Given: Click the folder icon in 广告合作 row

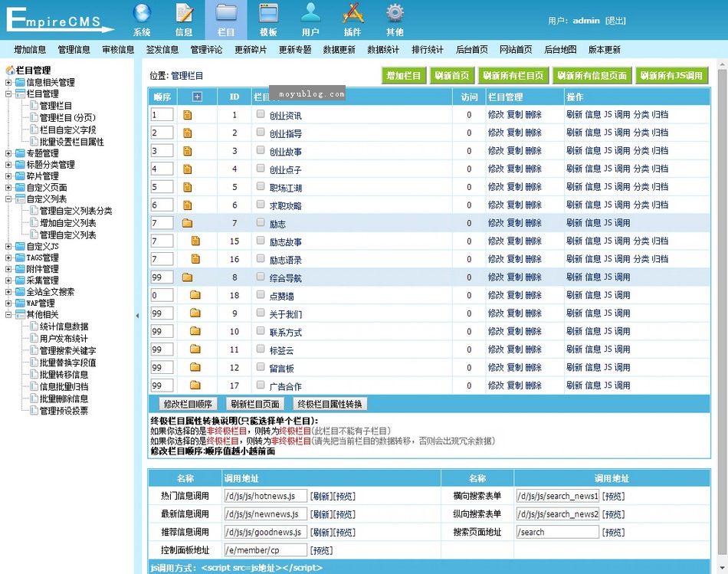Looking at the screenshot, I should tap(195, 385).
